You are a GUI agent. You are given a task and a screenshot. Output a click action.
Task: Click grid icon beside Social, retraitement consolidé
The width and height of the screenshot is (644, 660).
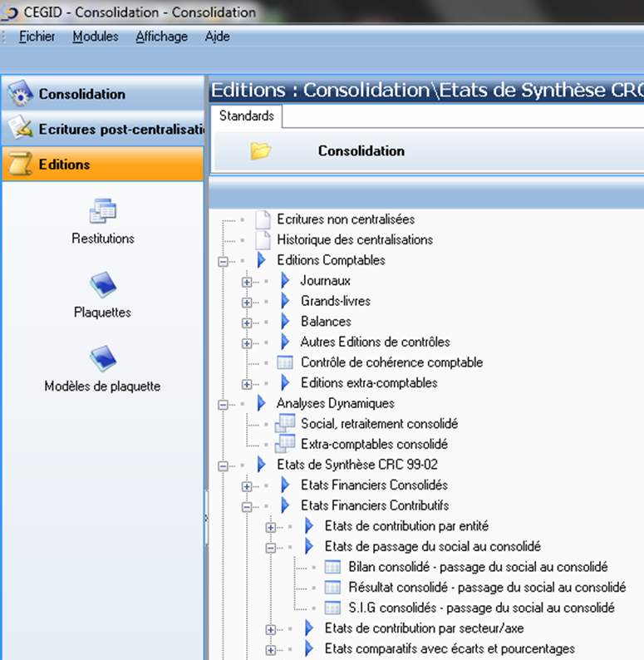tap(285, 423)
